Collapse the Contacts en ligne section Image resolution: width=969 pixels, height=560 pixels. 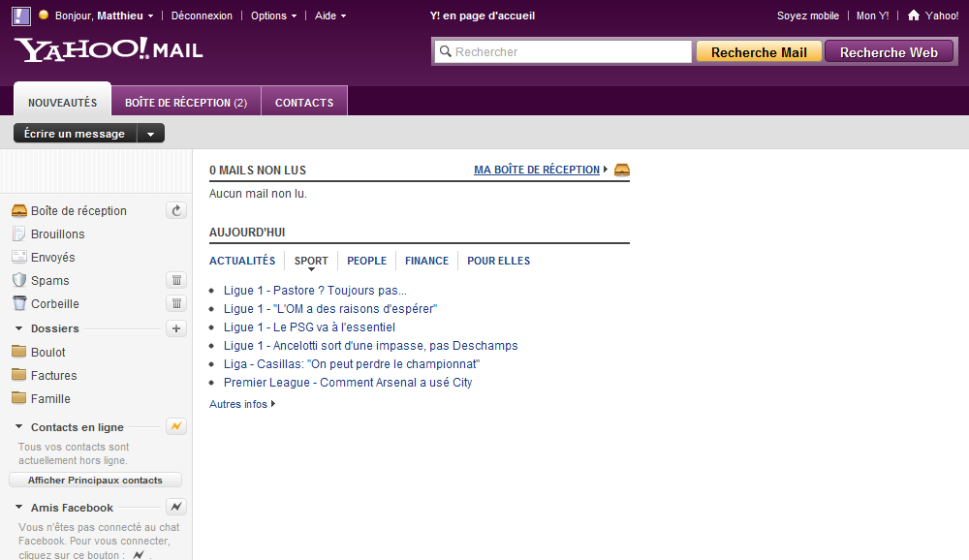18,426
